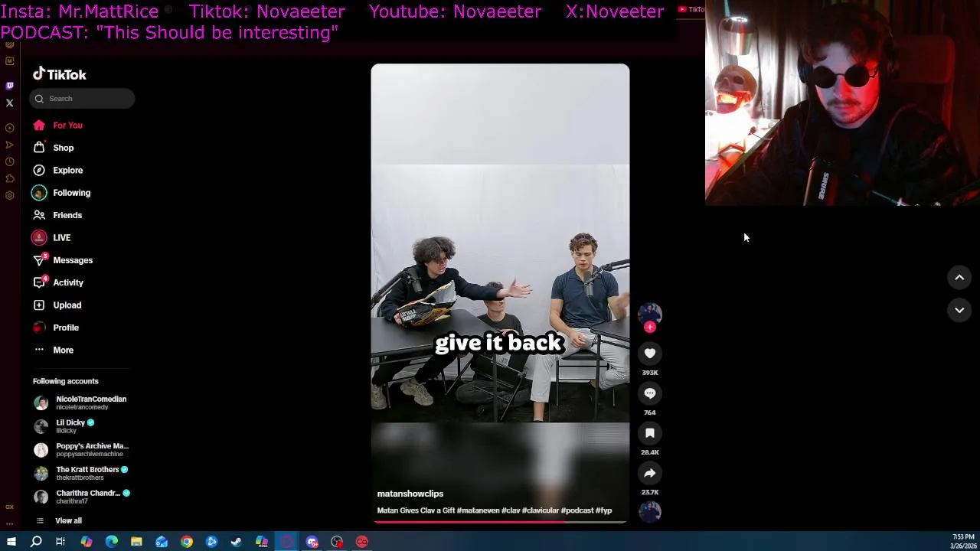Open the creator's avatar beside the video
This screenshot has height=551, width=980.
click(650, 313)
